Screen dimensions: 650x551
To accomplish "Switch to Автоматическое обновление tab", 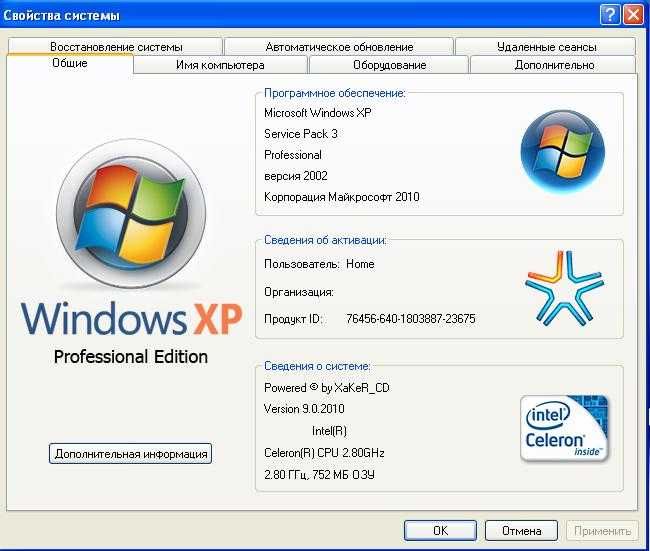I will point(339,46).
